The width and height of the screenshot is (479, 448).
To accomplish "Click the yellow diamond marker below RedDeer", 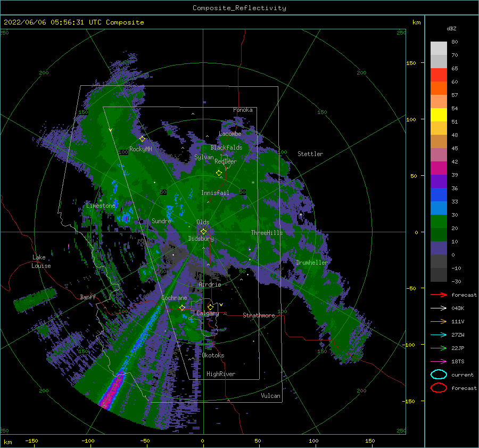I will [219, 173].
